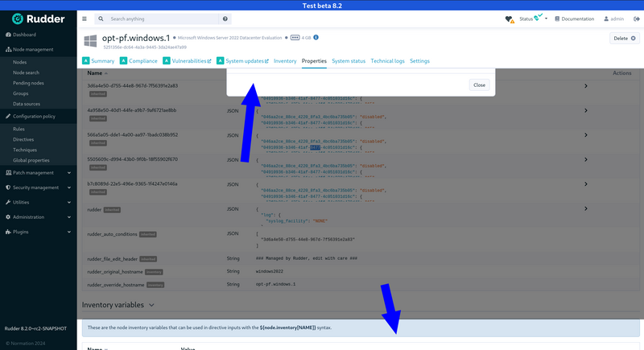
Task: Open the admin user menu
Action: click(x=613, y=19)
